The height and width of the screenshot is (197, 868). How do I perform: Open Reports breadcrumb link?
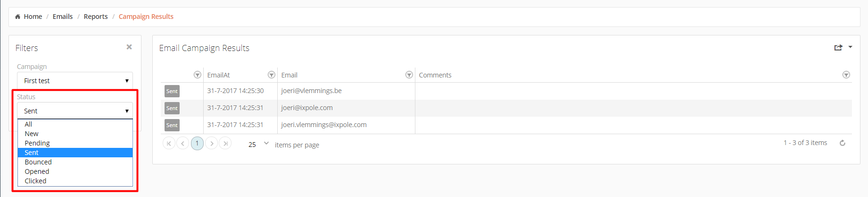(96, 17)
